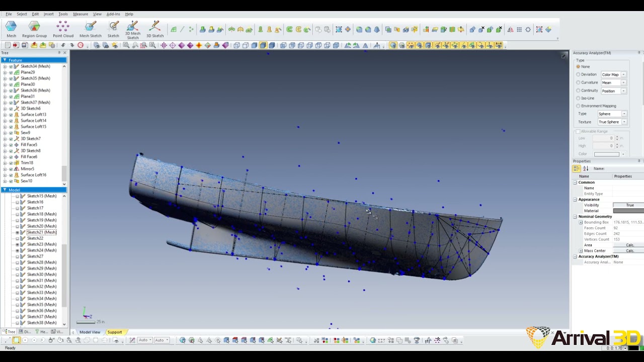Select the Iso-Line radio button
This screenshot has height=362, width=644.
click(x=578, y=98)
